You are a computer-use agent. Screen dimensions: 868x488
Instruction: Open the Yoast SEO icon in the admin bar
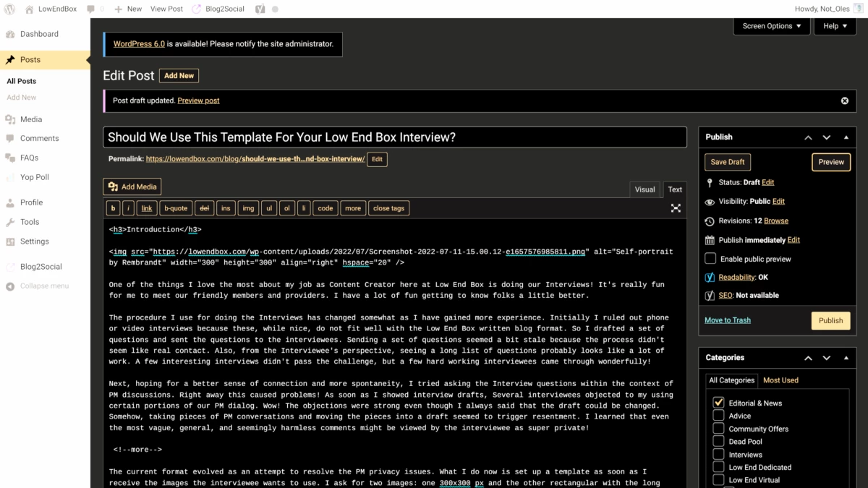pyautogui.click(x=260, y=9)
